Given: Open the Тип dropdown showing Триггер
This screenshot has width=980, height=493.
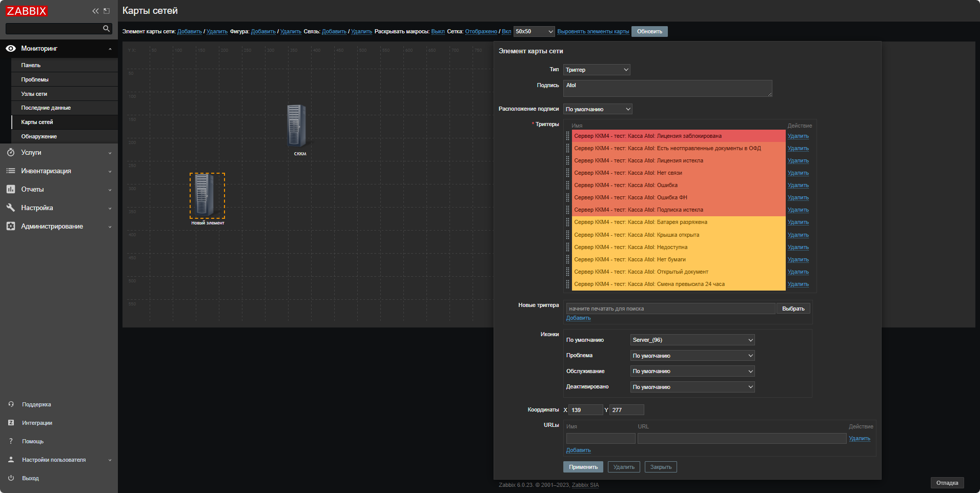Looking at the screenshot, I should [597, 70].
